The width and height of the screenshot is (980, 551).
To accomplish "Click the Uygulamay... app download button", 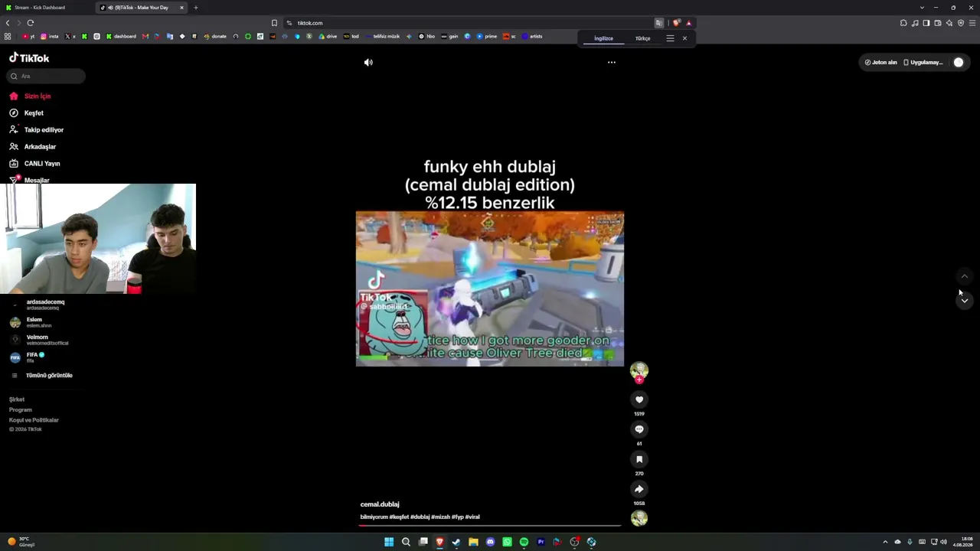I will [x=923, y=63].
